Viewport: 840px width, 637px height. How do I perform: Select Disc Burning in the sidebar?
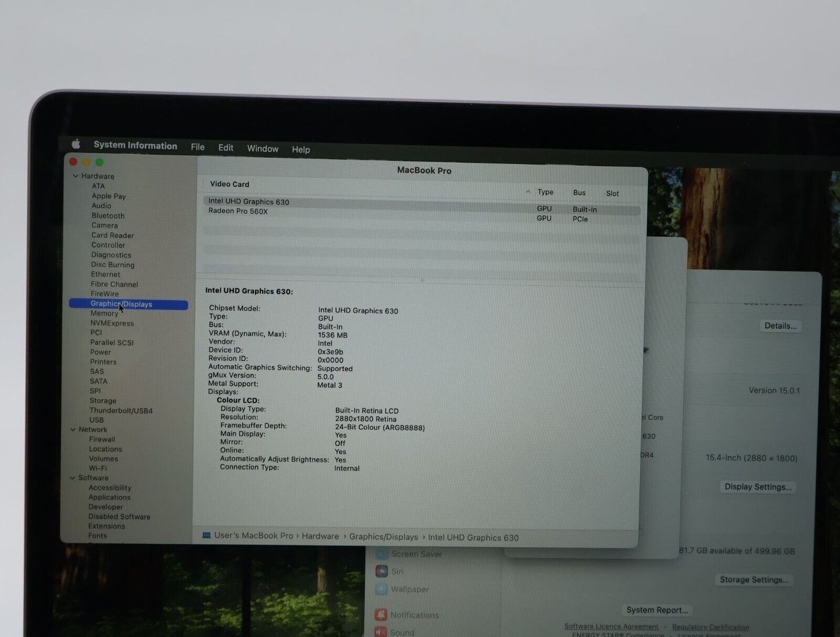click(x=113, y=265)
